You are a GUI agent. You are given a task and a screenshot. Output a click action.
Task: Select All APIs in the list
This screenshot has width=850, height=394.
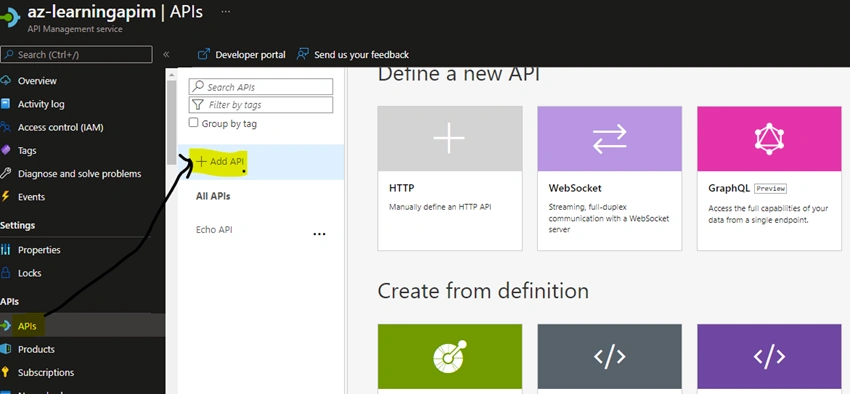213,196
